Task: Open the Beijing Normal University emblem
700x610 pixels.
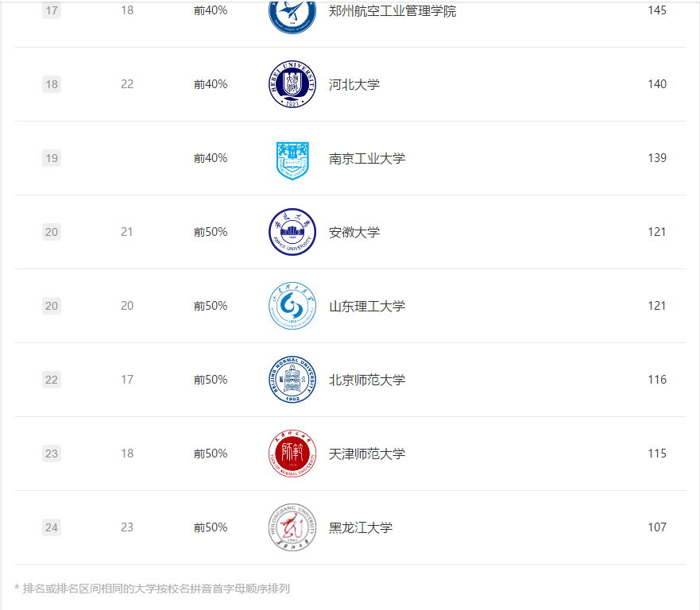Action: click(x=292, y=380)
